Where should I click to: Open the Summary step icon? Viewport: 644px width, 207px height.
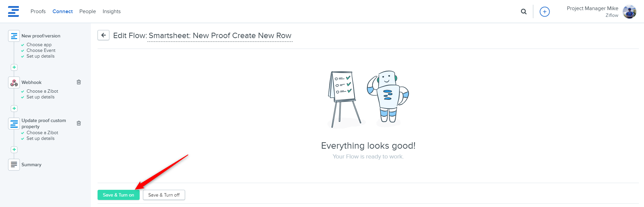coord(14,165)
